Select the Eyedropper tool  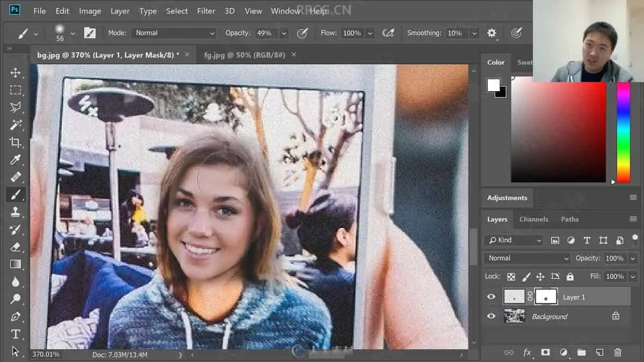click(16, 160)
